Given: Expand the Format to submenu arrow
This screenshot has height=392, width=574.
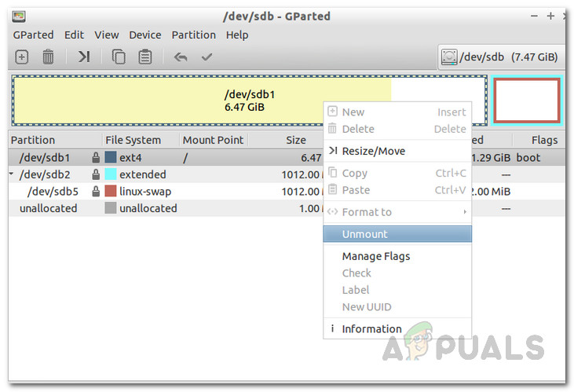Looking at the screenshot, I should coord(465,212).
